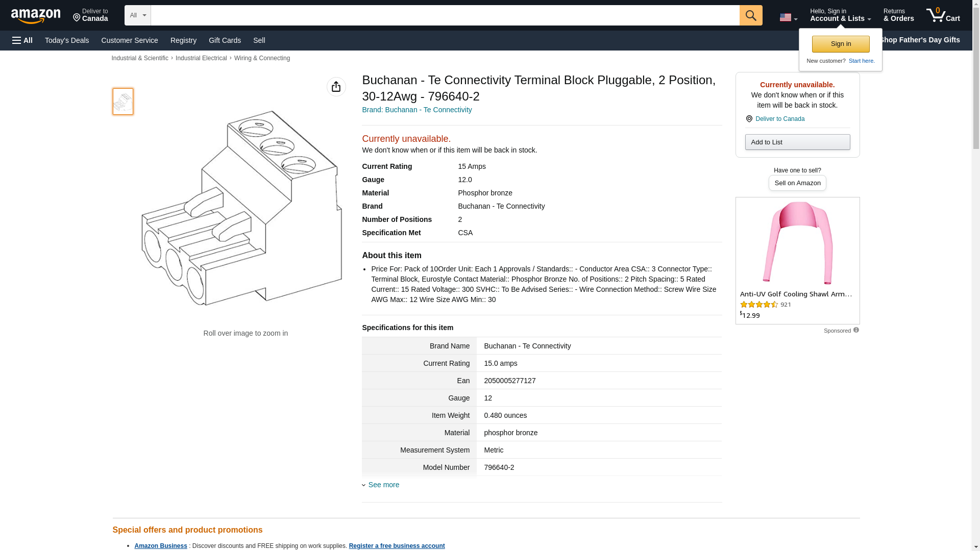Select the product thumbnail image
This screenshot has width=980, height=551.
(x=122, y=101)
